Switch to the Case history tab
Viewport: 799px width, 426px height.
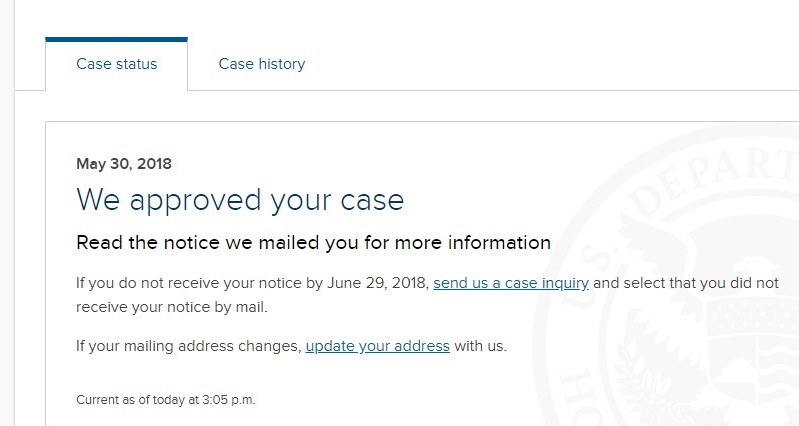261,64
